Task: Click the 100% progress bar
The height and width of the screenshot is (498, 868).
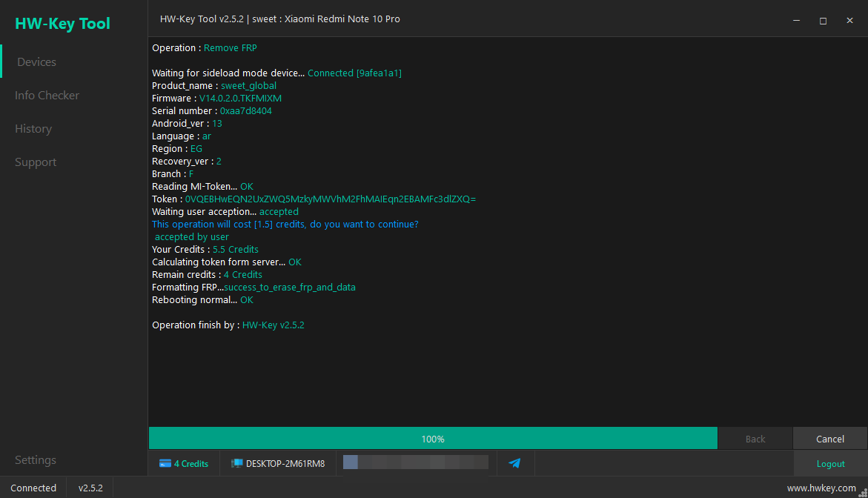Action: click(433, 438)
